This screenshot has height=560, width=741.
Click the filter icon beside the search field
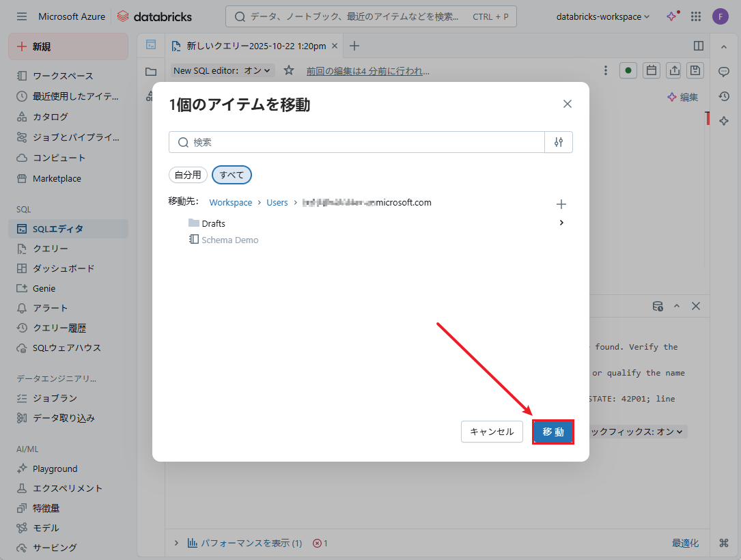pyautogui.click(x=559, y=142)
